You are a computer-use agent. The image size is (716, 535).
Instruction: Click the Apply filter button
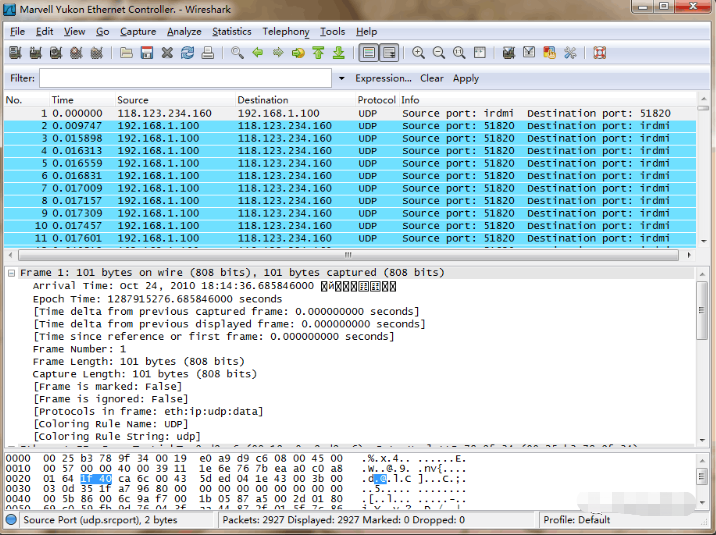coord(466,79)
